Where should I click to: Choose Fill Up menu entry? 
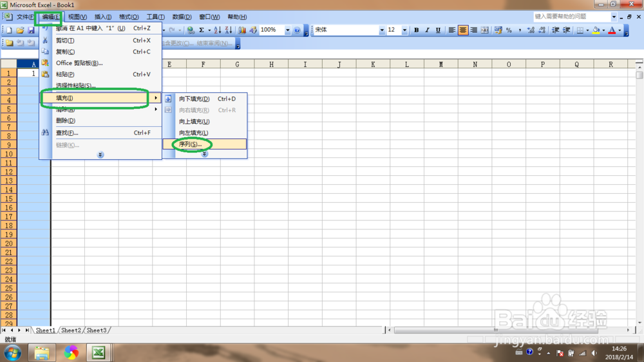click(x=205, y=122)
